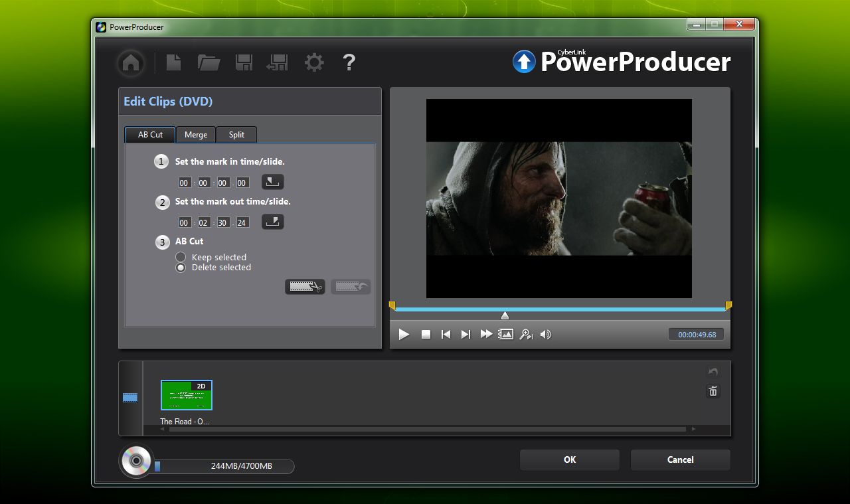
Task: Select the Keep selected option
Action: pyautogui.click(x=181, y=257)
